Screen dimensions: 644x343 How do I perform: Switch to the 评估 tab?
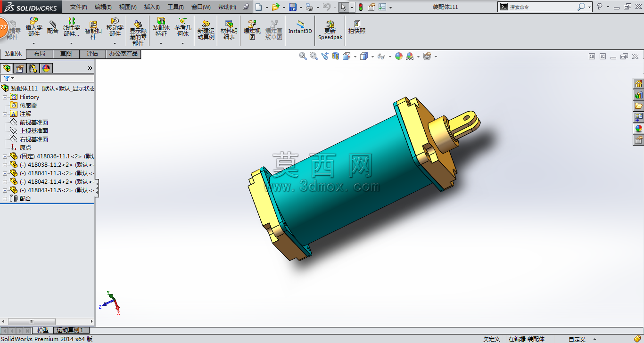tap(92, 54)
